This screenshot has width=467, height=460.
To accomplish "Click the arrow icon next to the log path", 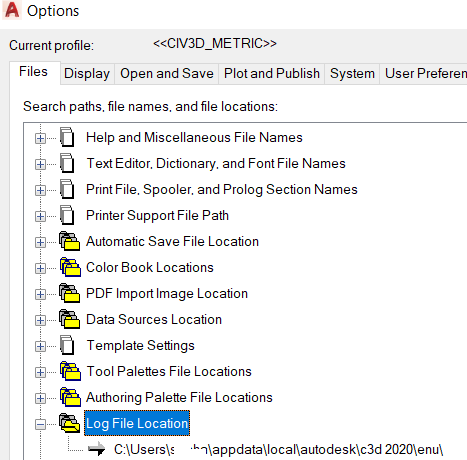I will (x=96, y=449).
